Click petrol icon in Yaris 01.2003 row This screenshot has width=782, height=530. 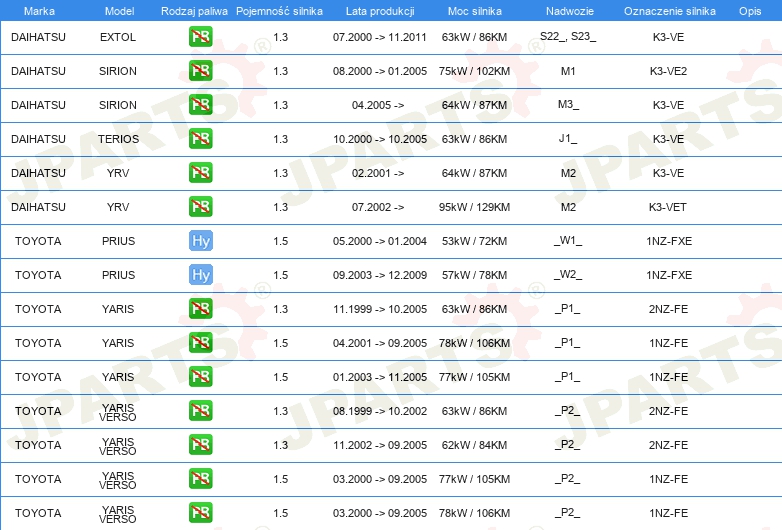(x=200, y=376)
